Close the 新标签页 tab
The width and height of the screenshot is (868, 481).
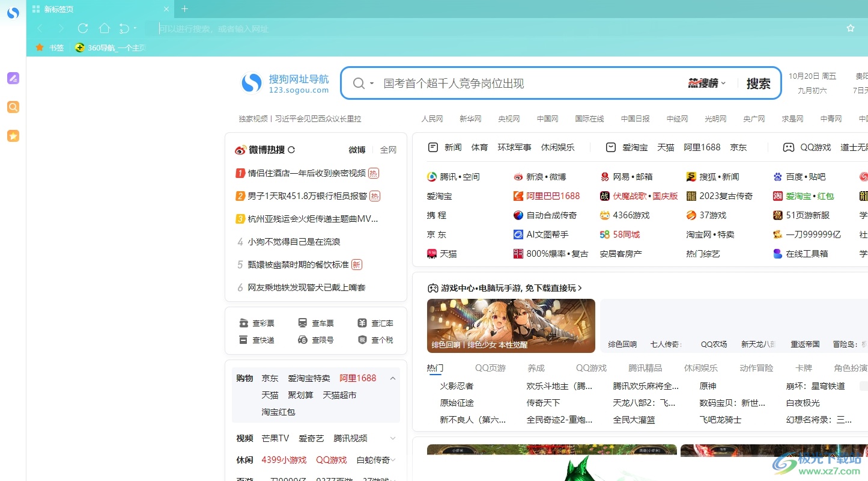166,9
